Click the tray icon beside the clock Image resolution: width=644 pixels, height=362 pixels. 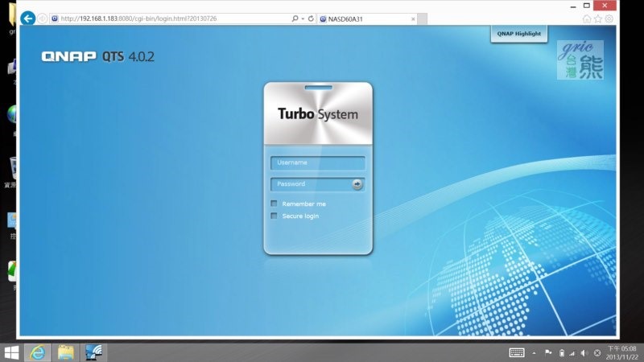(597, 353)
